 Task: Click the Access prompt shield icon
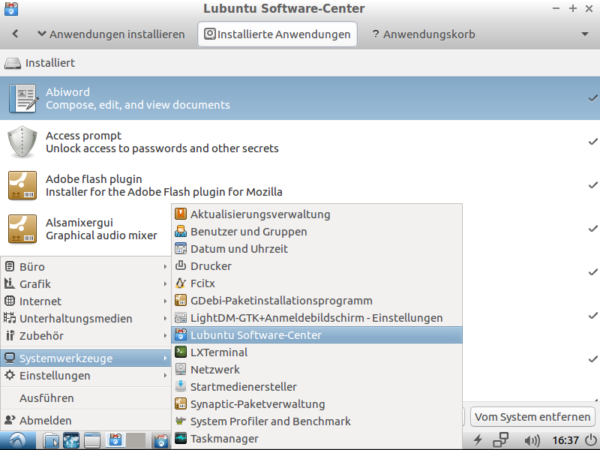click(x=23, y=142)
